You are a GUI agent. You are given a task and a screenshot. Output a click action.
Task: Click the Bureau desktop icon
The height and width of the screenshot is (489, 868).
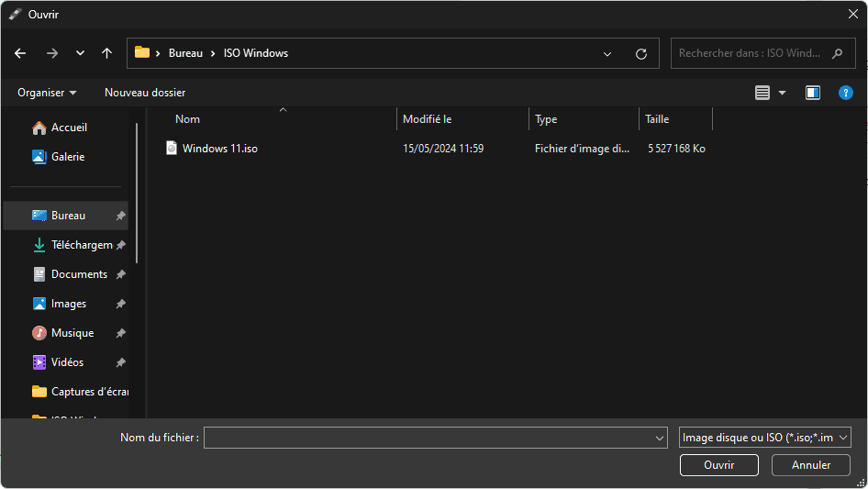pos(39,216)
